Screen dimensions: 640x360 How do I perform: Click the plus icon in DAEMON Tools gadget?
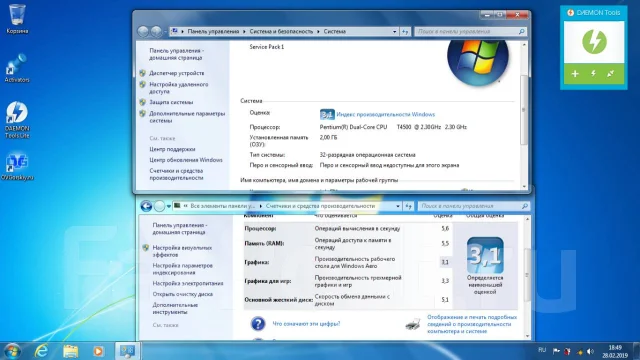pos(575,74)
